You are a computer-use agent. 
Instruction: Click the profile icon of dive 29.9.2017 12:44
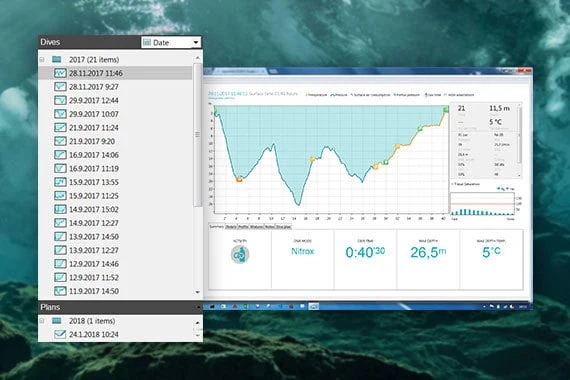pos(60,100)
